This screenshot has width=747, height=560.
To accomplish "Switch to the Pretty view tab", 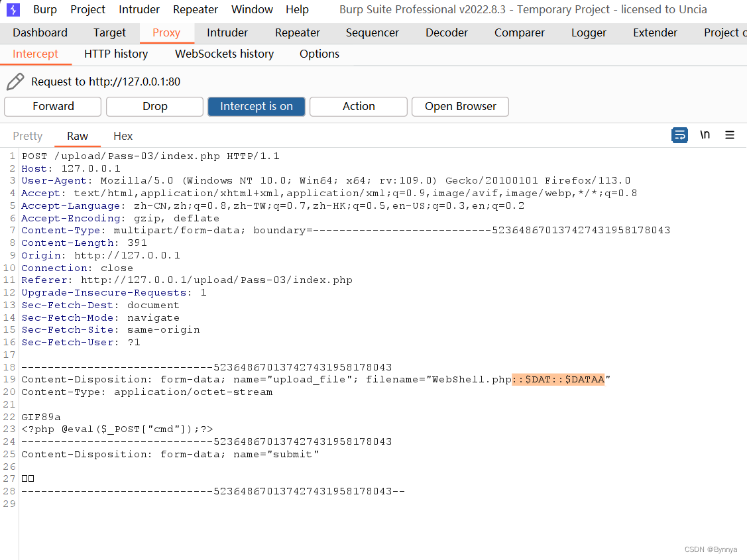I will [x=28, y=137].
